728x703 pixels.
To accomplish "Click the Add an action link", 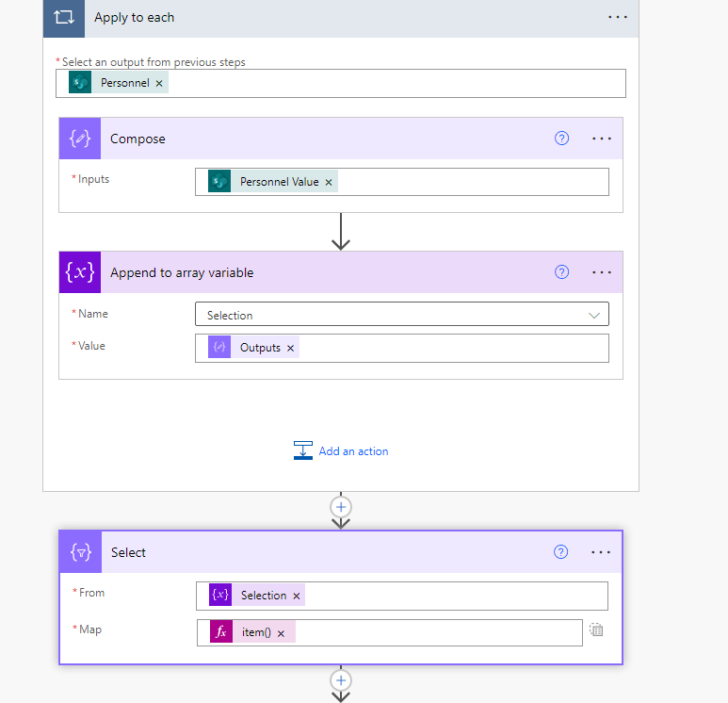I will (353, 451).
